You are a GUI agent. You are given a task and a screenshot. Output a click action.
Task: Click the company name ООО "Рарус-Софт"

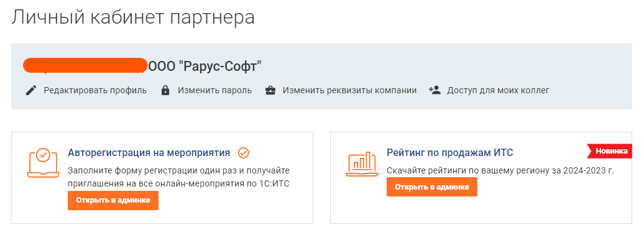click(205, 66)
